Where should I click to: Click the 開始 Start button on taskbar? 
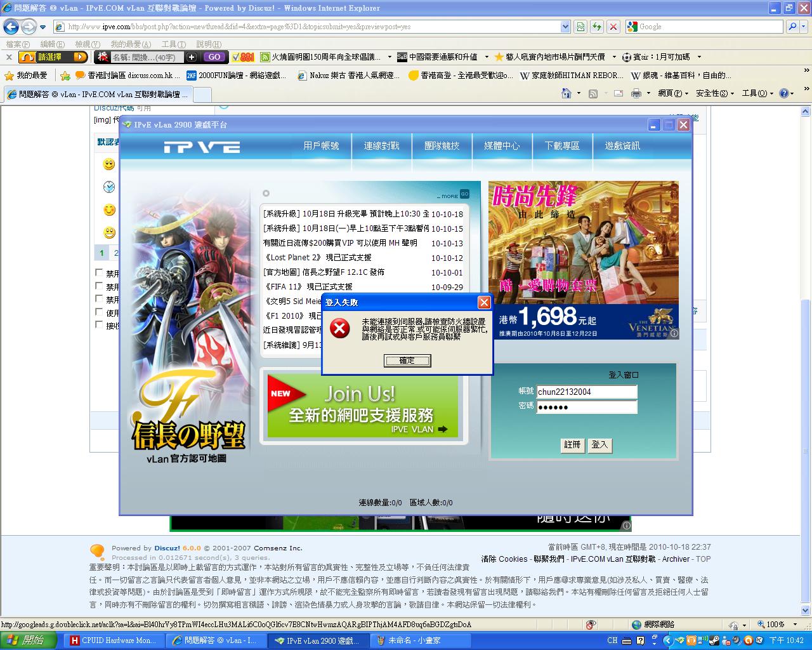28,640
